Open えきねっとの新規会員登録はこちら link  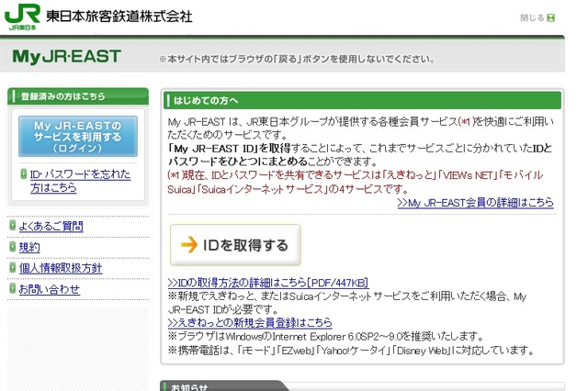point(250,322)
